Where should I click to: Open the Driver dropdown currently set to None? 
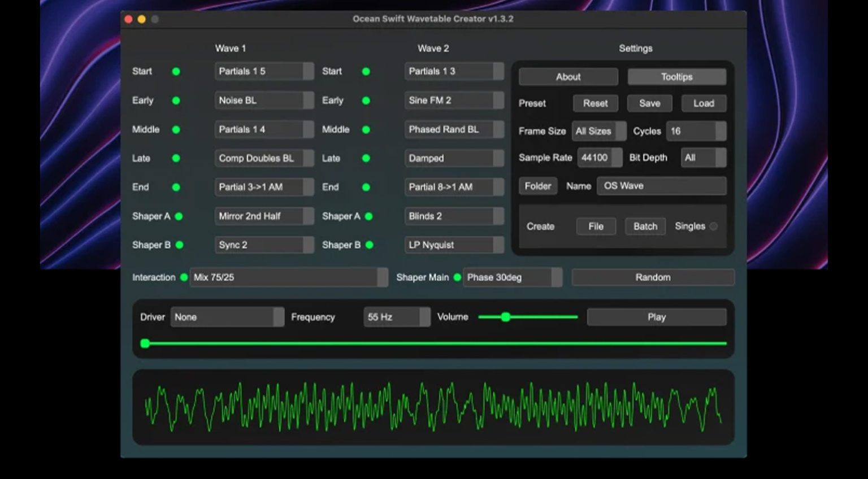pyautogui.click(x=227, y=317)
